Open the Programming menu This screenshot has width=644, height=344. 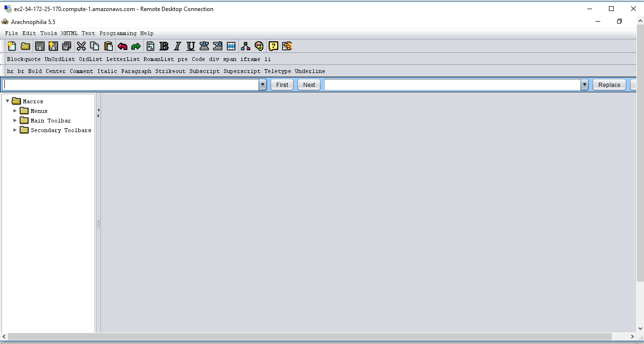point(118,33)
